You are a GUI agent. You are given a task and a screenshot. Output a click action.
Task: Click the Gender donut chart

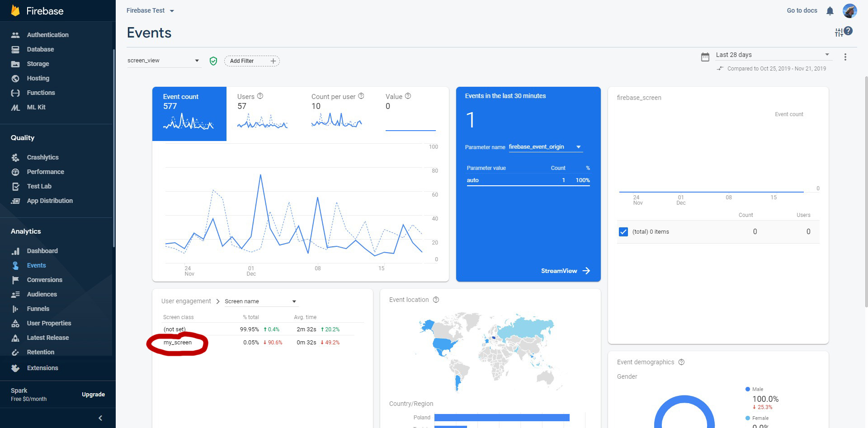684,412
